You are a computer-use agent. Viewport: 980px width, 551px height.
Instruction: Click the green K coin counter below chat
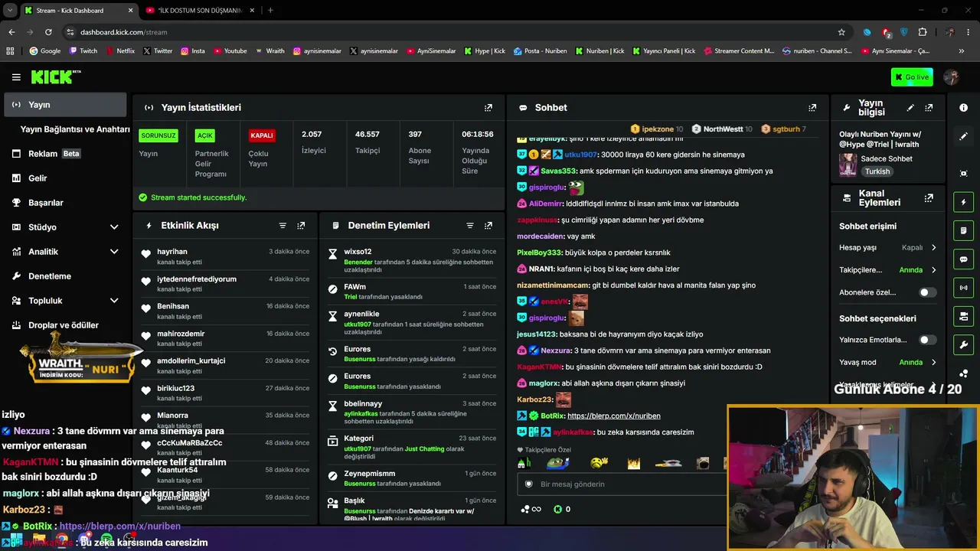tap(562, 509)
